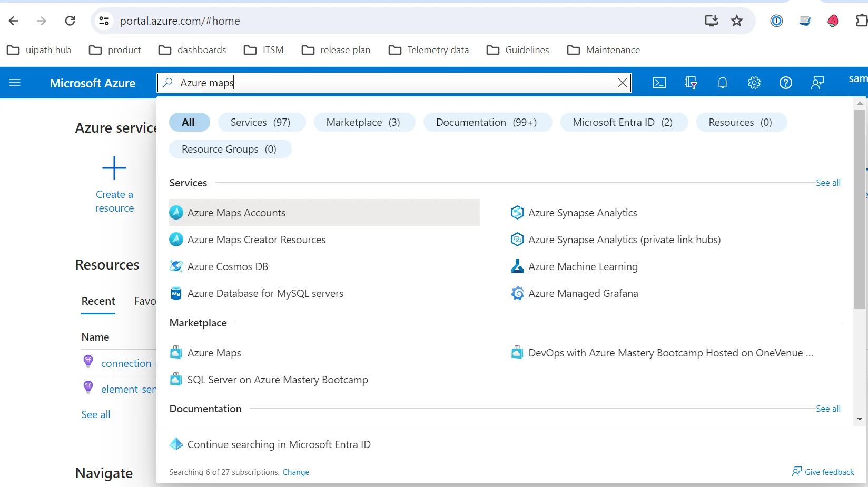Open the portal settings gear

pyautogui.click(x=754, y=83)
